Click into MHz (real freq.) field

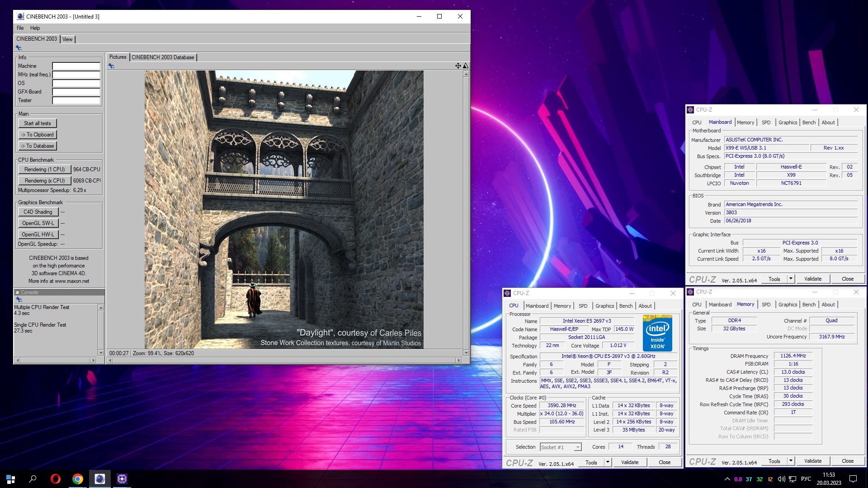(76, 75)
